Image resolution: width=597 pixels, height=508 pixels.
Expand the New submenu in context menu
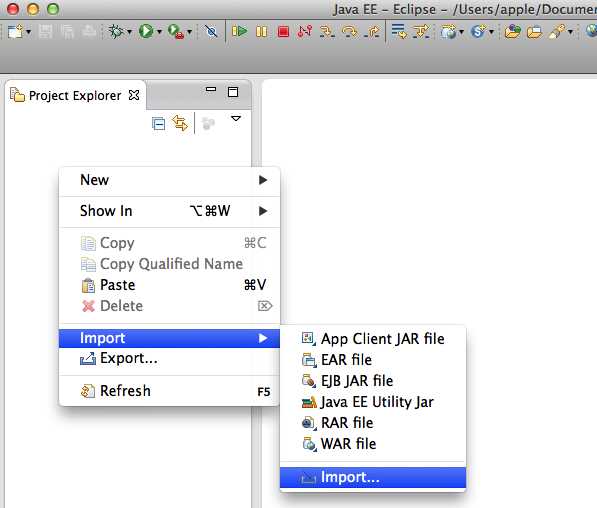coord(169,180)
